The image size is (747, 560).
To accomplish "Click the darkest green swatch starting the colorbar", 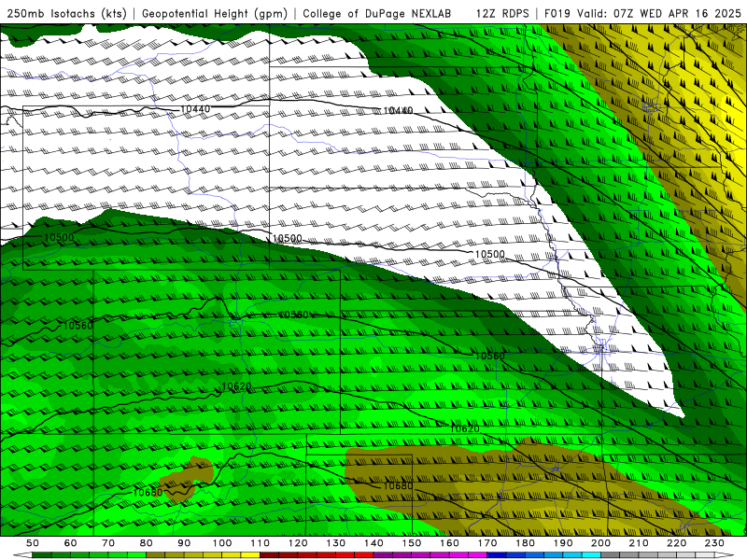I will [42, 554].
